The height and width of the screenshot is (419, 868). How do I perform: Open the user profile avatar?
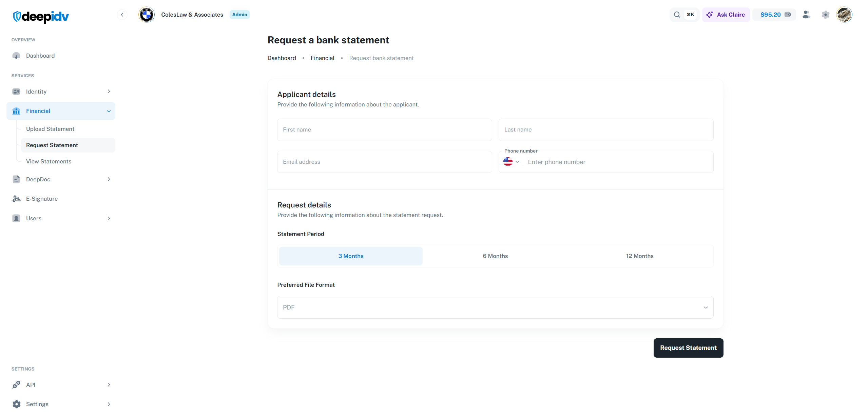(x=844, y=15)
